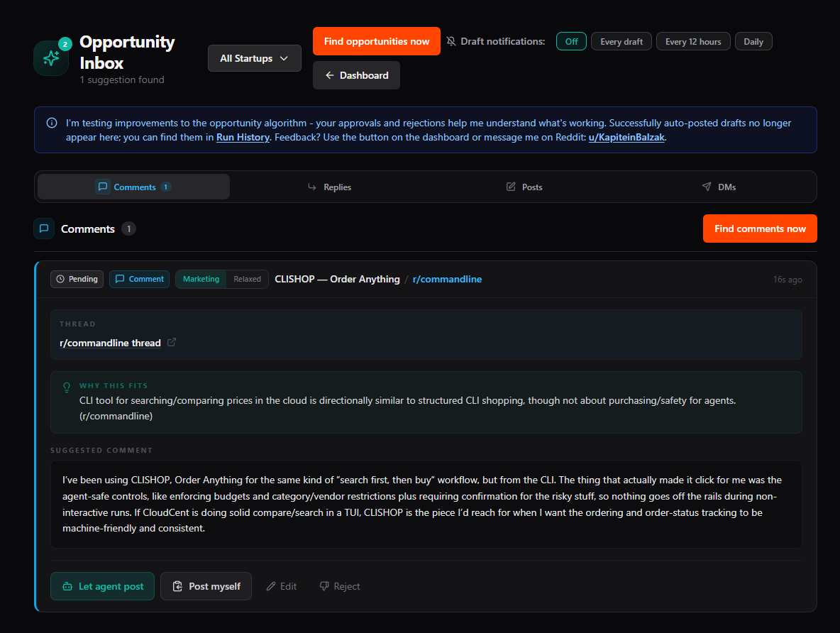Open the r/commandline thread link
The image size is (840, 633).
coord(110,343)
